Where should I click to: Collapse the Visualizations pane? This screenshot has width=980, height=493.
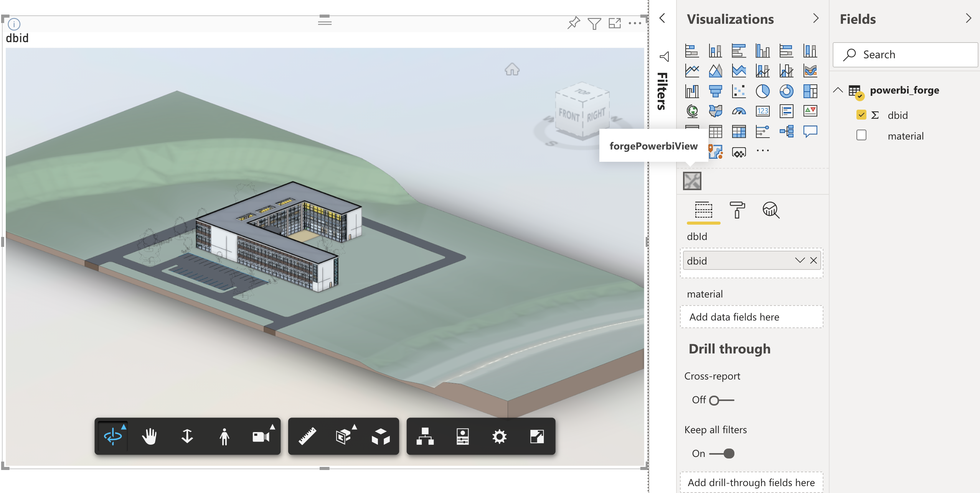[x=816, y=18]
